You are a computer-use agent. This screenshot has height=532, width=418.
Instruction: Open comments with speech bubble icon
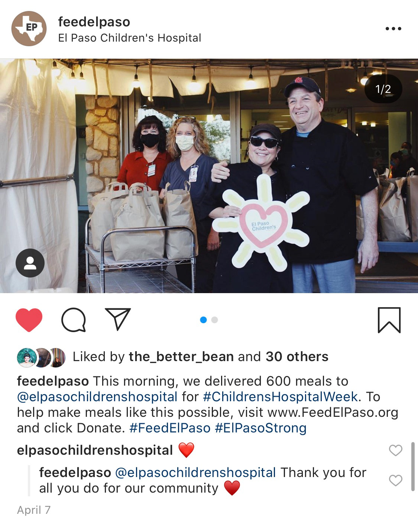[x=74, y=320]
